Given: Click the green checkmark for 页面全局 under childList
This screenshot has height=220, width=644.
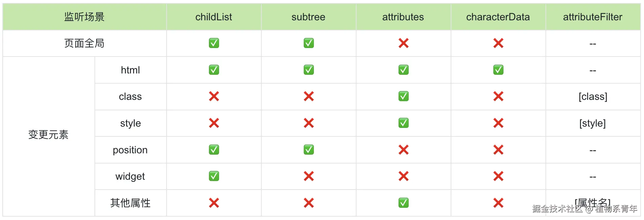Looking at the screenshot, I should click(x=214, y=43).
